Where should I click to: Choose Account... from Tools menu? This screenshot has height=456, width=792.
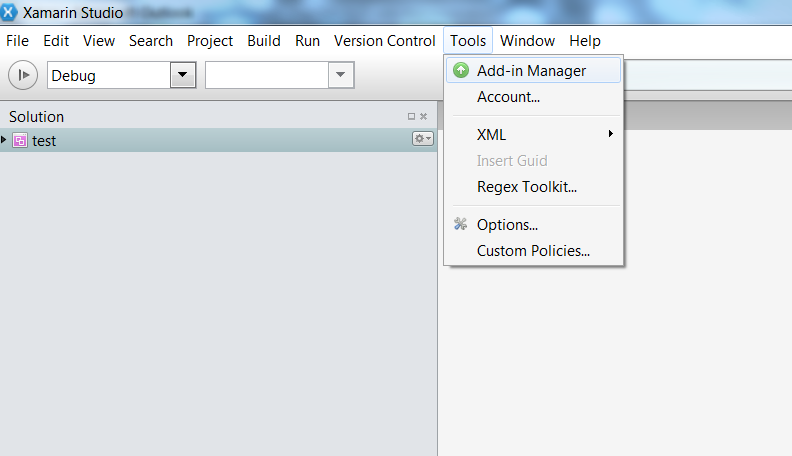[x=533, y=97]
